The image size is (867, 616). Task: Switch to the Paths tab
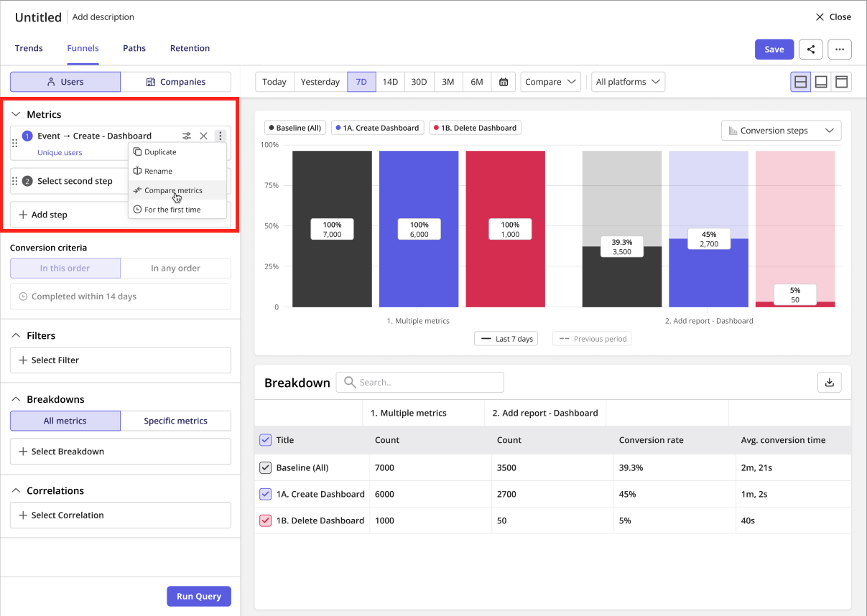pyautogui.click(x=134, y=48)
